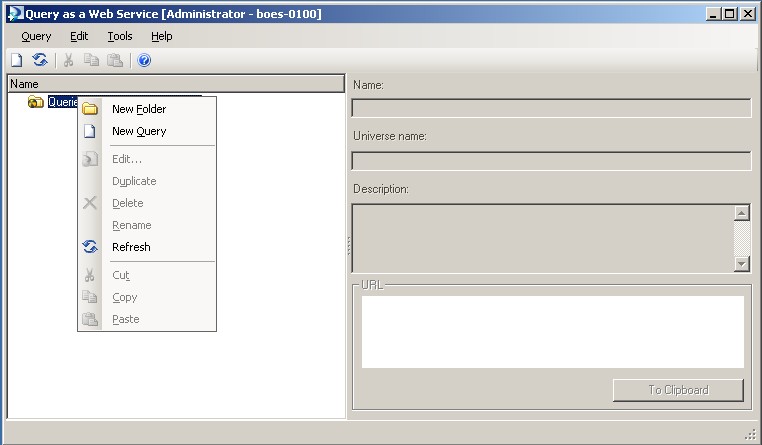The image size is (762, 445).
Task: Maximize the Query as a Web Service window
Action: pyautogui.click(x=729, y=14)
